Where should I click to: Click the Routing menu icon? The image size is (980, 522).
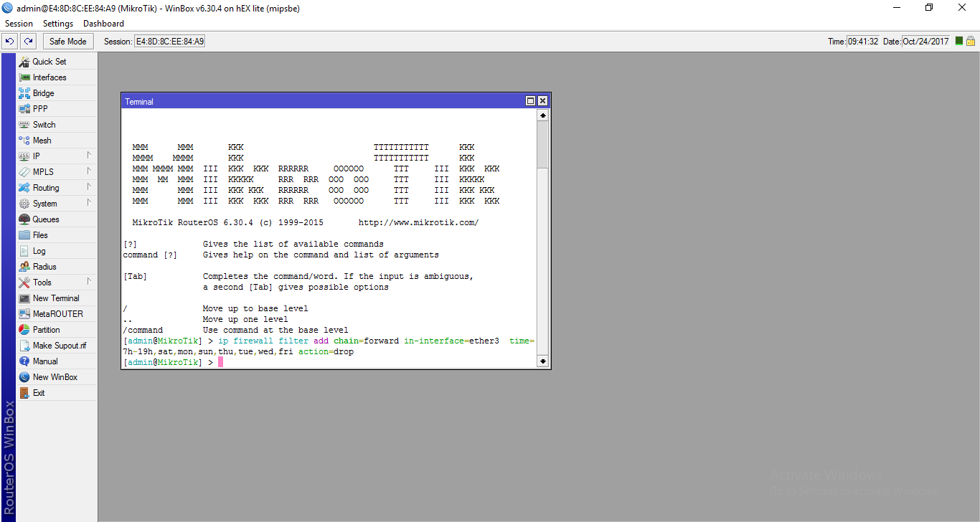coord(24,188)
